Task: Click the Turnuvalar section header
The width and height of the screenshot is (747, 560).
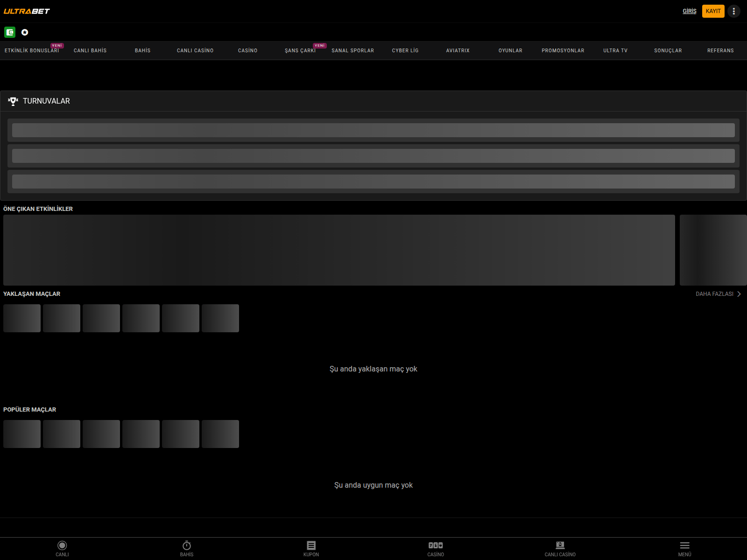Action: (373, 101)
